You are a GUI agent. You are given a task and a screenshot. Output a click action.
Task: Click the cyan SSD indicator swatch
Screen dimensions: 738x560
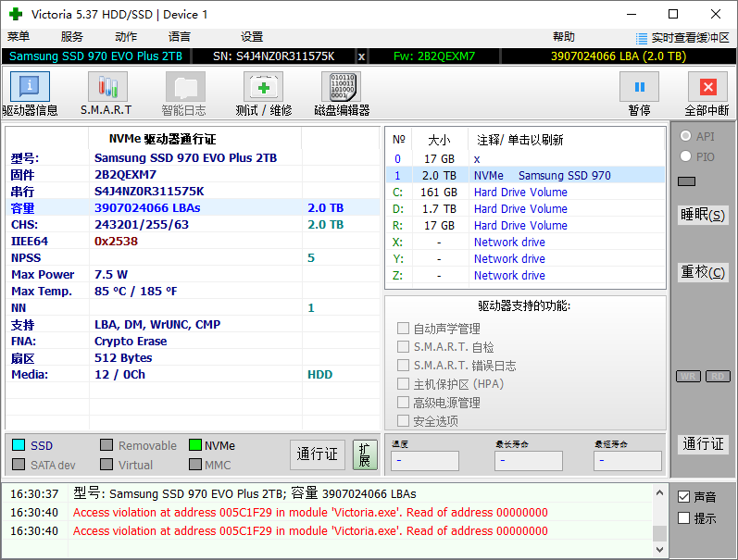[x=19, y=444]
